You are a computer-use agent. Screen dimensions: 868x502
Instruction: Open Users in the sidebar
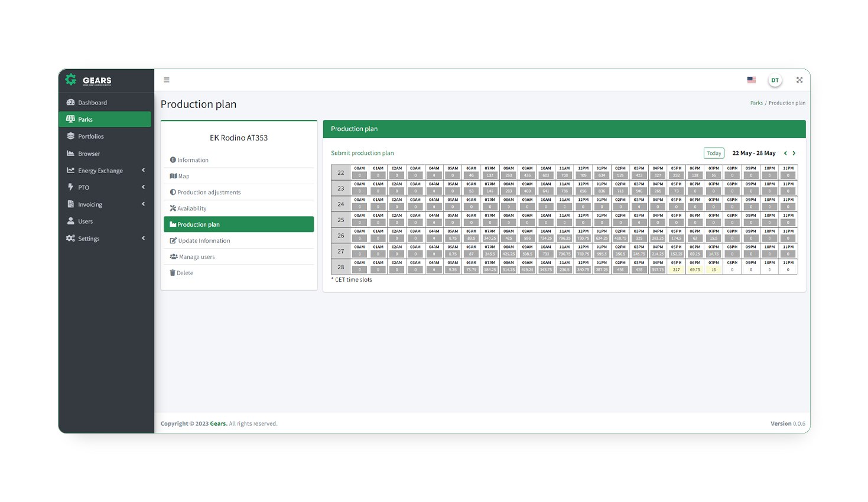[85, 221]
